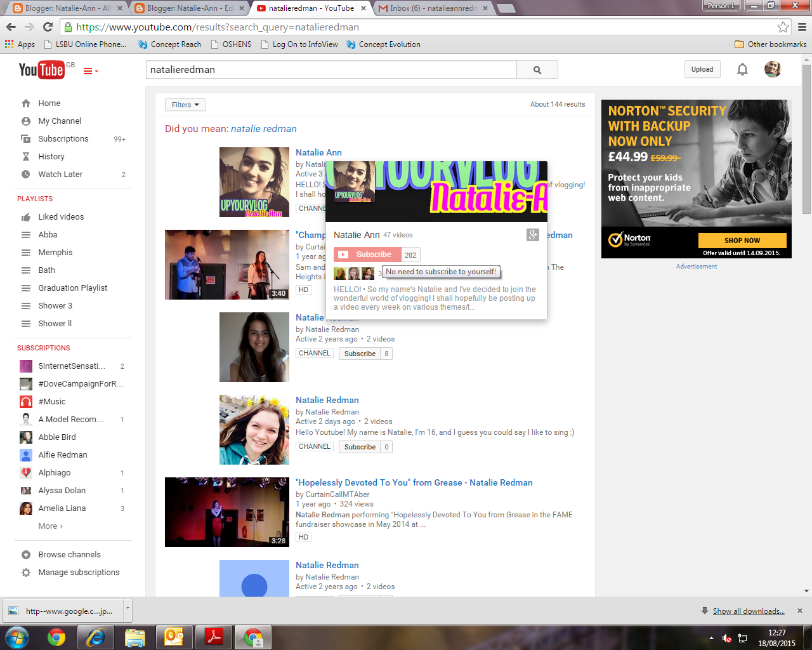Open the LSBU Online Phone bookmark

85,44
